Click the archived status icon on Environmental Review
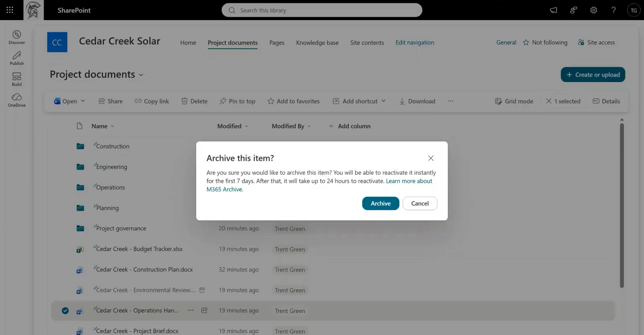Viewport: 644px width, 335px height. tap(202, 290)
